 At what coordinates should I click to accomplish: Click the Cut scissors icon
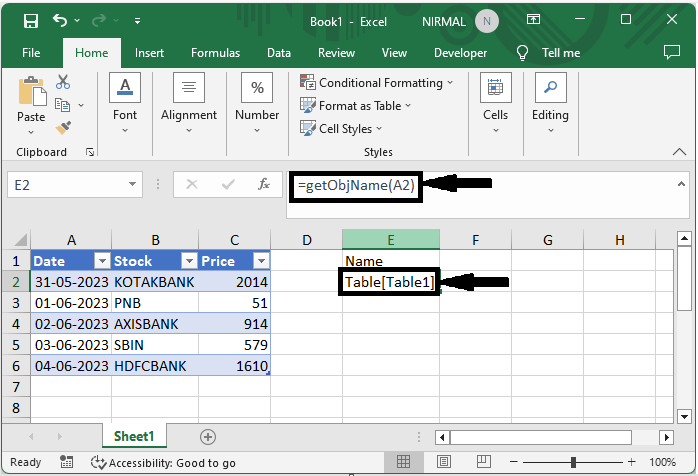coord(63,82)
